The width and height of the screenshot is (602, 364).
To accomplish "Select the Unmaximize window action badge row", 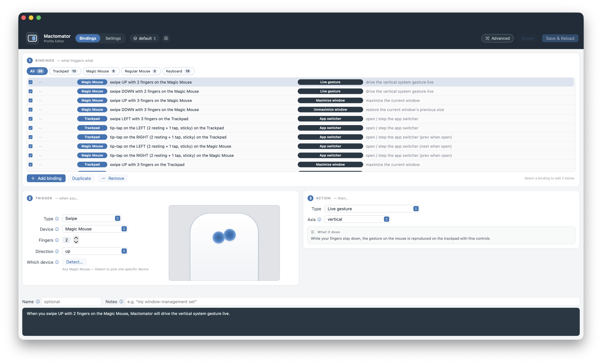I will coord(330,110).
